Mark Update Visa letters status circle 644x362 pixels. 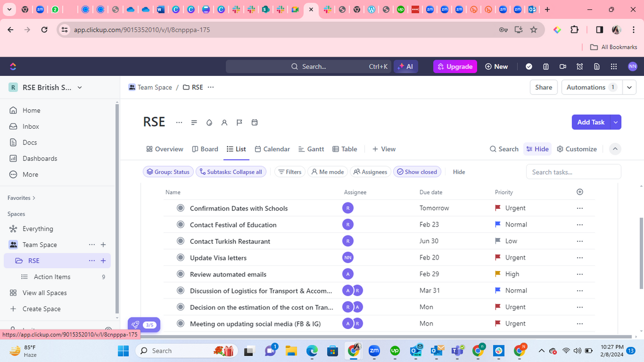click(181, 258)
